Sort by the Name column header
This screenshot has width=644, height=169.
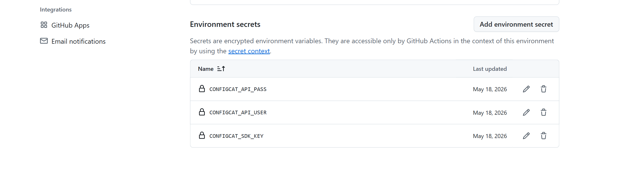pyautogui.click(x=206, y=69)
